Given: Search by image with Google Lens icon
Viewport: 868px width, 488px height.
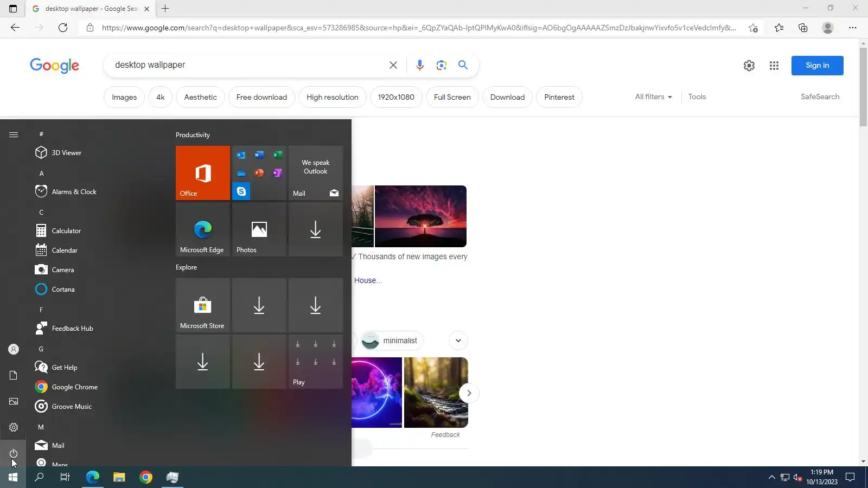Looking at the screenshot, I should pos(442,65).
